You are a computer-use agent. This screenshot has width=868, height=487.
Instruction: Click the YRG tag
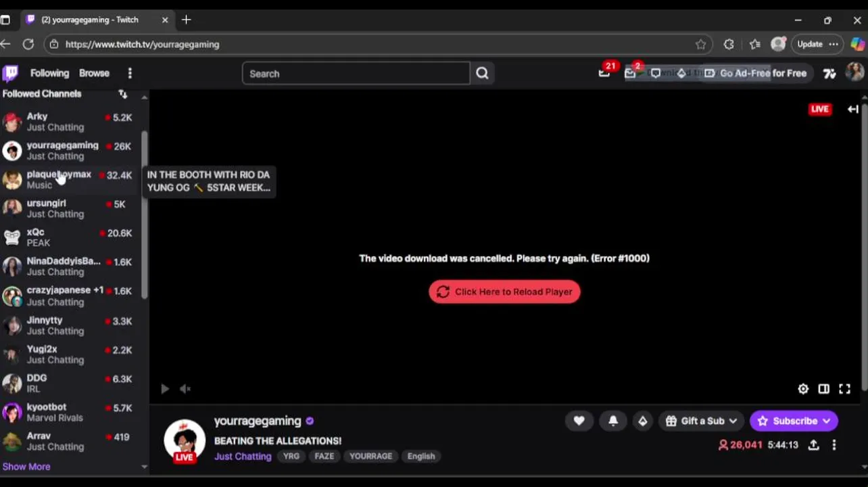coord(291,457)
